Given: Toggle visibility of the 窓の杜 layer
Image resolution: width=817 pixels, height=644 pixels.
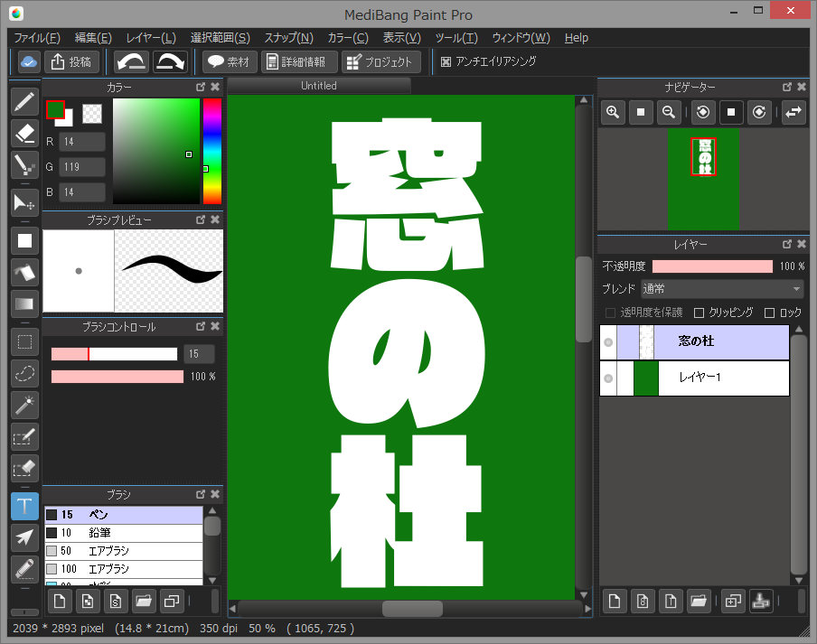Looking at the screenshot, I should [x=606, y=341].
